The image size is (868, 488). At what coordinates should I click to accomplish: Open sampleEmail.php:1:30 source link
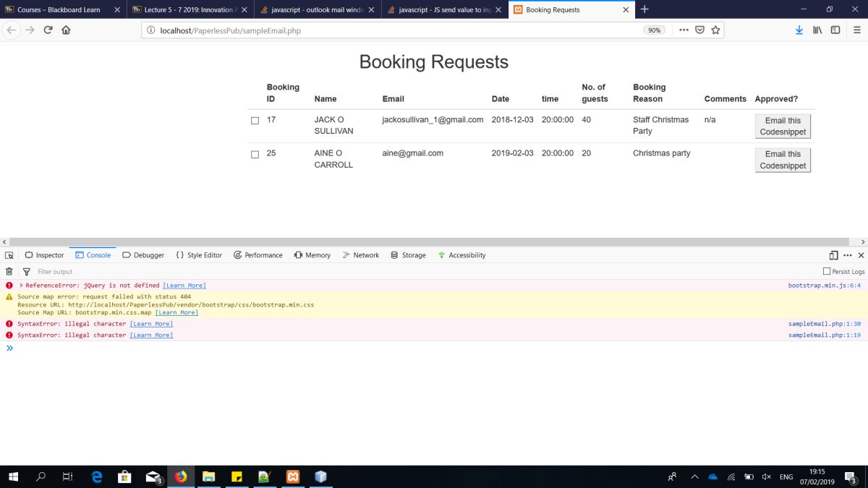826,324
